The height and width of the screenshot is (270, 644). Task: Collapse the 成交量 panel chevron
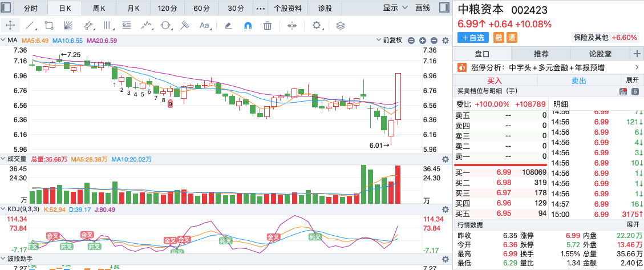pyautogui.click(x=3, y=159)
